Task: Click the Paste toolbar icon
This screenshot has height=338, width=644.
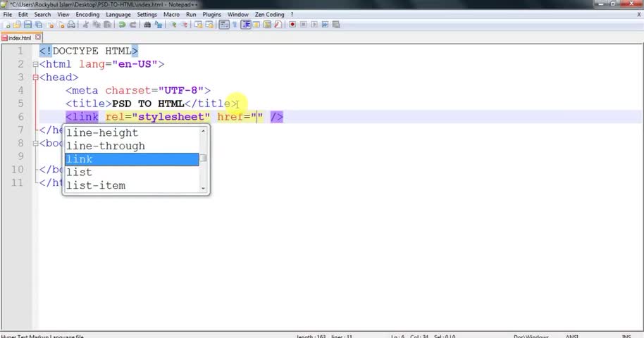Action: pyautogui.click(x=107, y=25)
